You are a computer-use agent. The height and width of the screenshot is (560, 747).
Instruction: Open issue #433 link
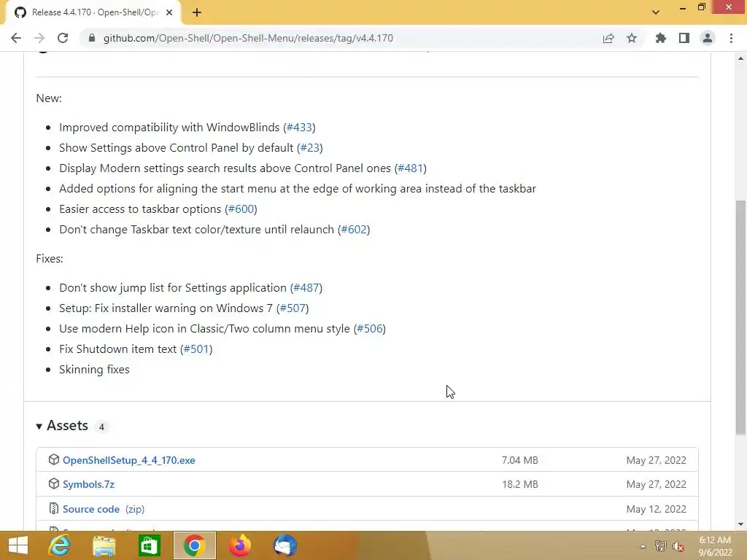tap(299, 128)
